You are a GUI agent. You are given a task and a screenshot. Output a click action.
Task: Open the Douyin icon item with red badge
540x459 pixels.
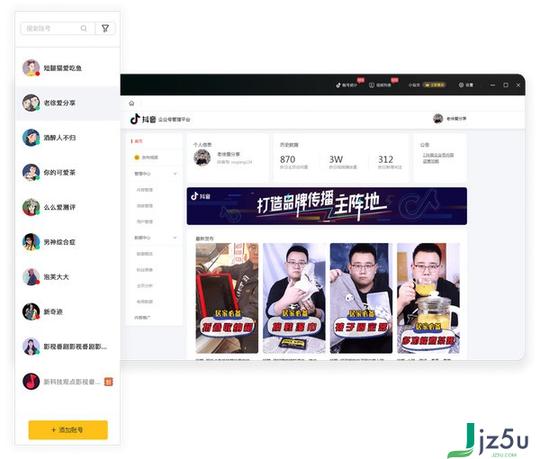tap(347, 85)
